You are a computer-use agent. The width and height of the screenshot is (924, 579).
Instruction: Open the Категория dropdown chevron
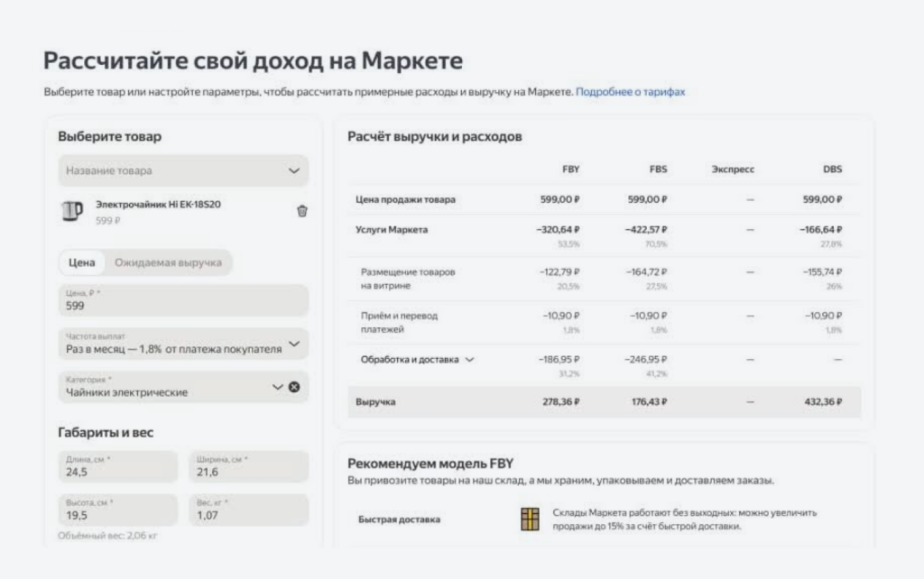(277, 387)
